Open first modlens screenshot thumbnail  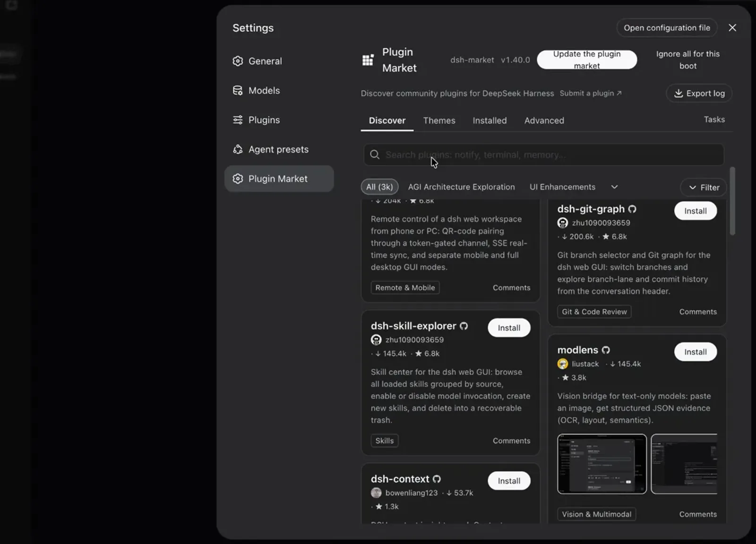(x=602, y=464)
